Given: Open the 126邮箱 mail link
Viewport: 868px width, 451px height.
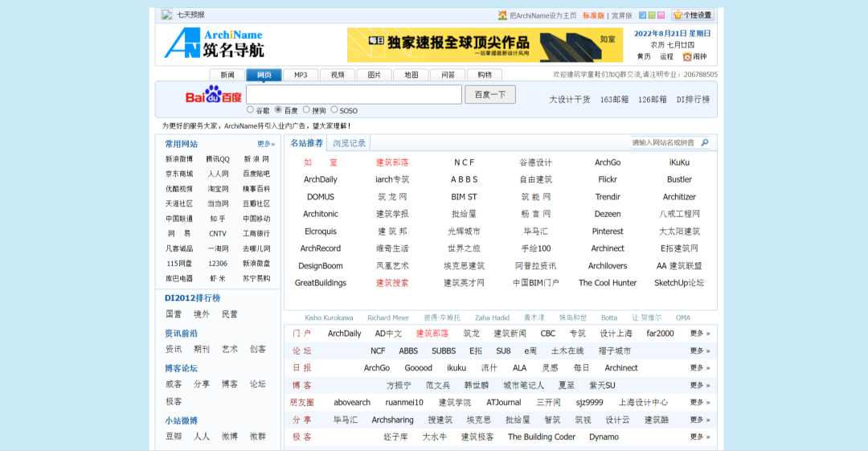Looking at the screenshot, I should pyautogui.click(x=652, y=100).
